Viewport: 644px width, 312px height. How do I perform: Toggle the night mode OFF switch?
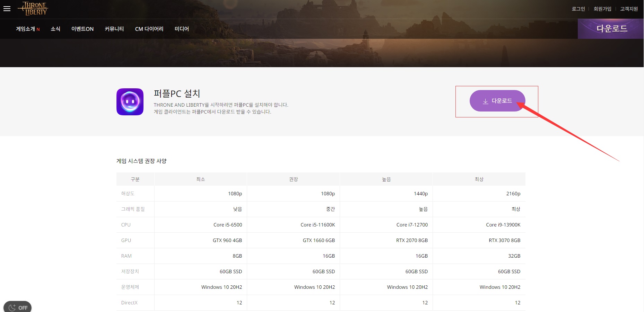[x=18, y=307]
